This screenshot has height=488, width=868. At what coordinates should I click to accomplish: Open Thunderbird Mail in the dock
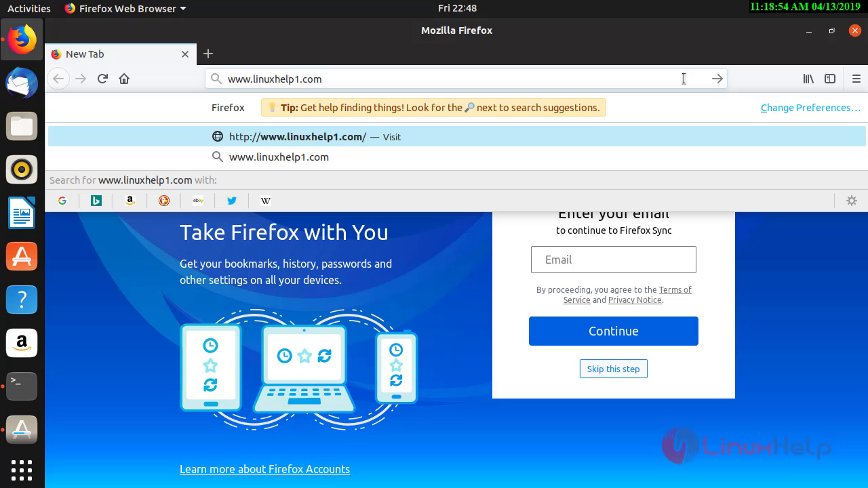(22, 83)
